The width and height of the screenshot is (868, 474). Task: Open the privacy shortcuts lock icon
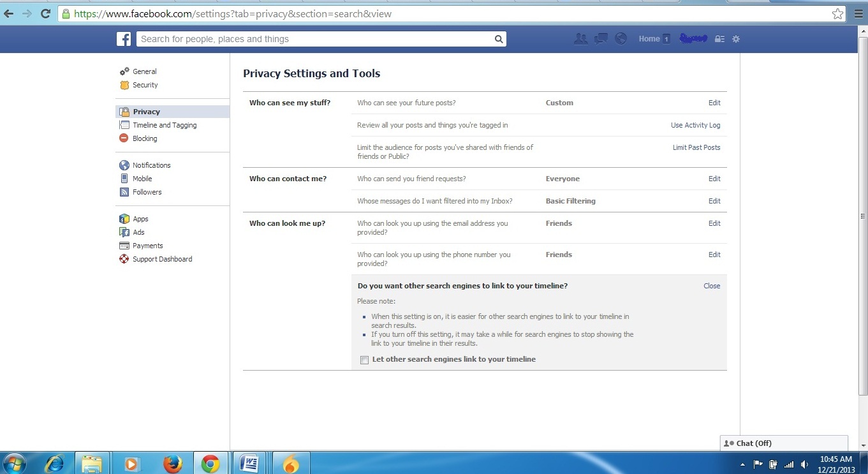coord(719,38)
